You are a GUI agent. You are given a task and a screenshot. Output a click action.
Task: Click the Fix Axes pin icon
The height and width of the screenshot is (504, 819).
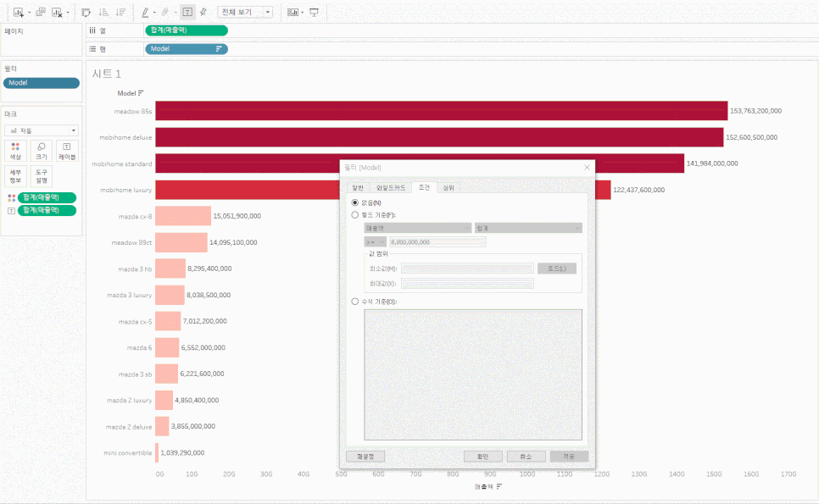coord(203,12)
